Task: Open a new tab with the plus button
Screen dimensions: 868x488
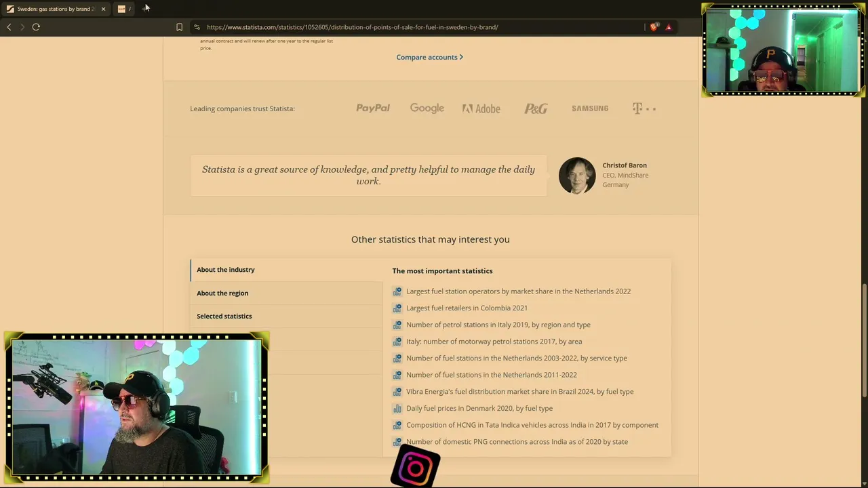Action: 146,8
